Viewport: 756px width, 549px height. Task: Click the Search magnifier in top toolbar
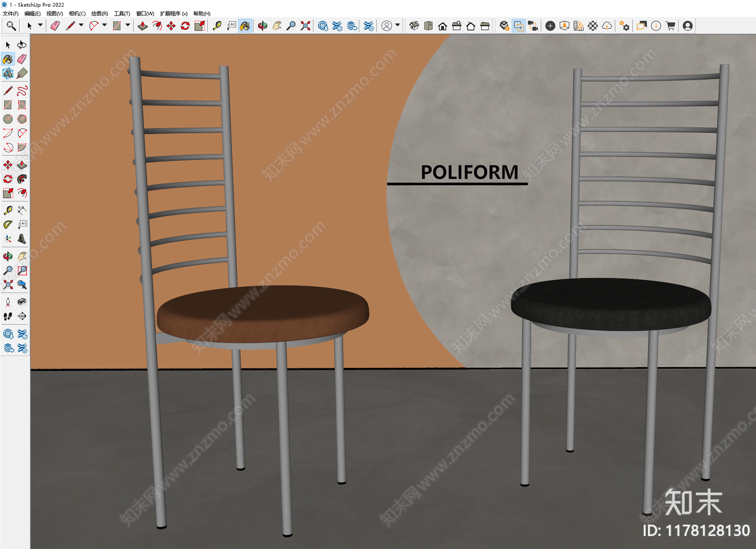pyautogui.click(x=11, y=26)
